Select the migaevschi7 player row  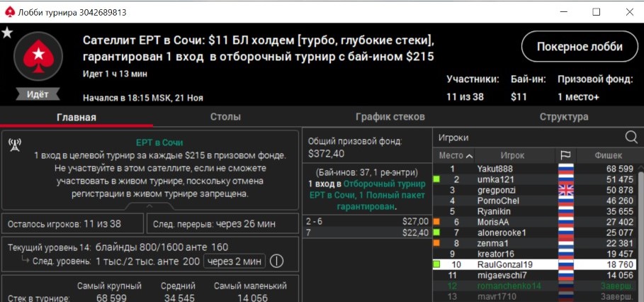[535, 275]
